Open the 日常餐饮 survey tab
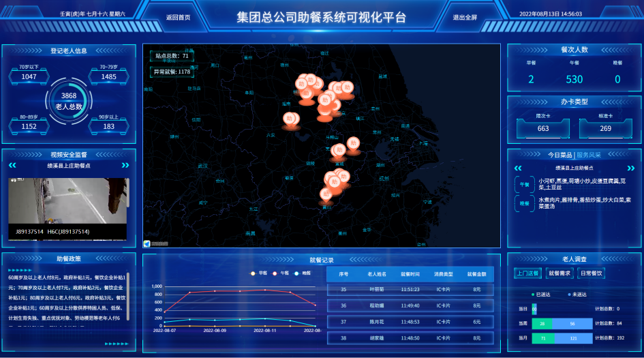 (x=591, y=273)
